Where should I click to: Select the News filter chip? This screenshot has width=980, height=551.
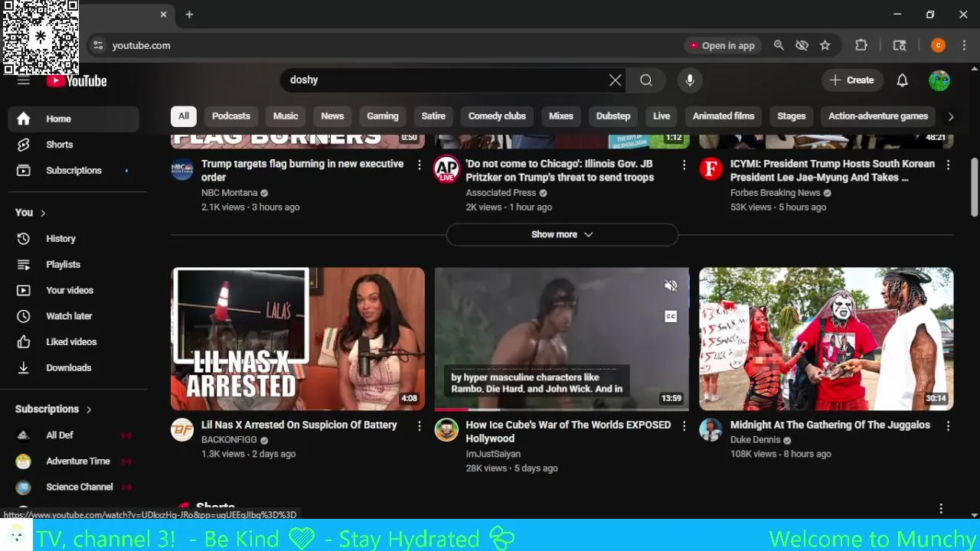tap(332, 116)
